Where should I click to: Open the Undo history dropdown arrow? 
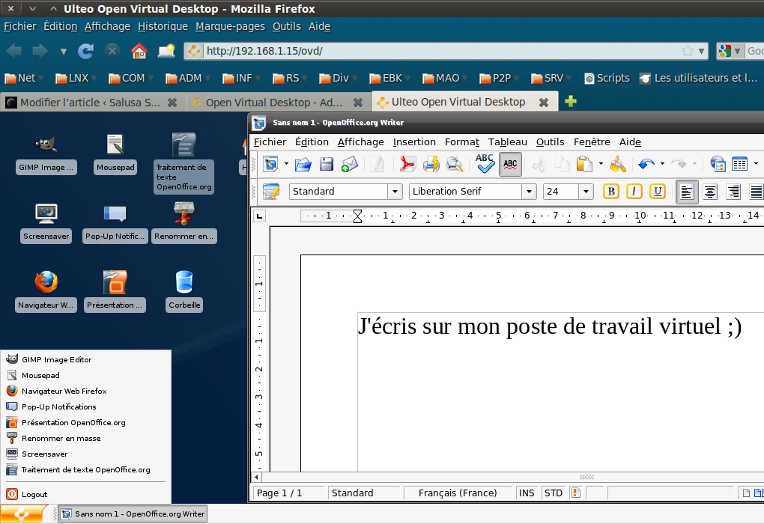click(x=662, y=164)
